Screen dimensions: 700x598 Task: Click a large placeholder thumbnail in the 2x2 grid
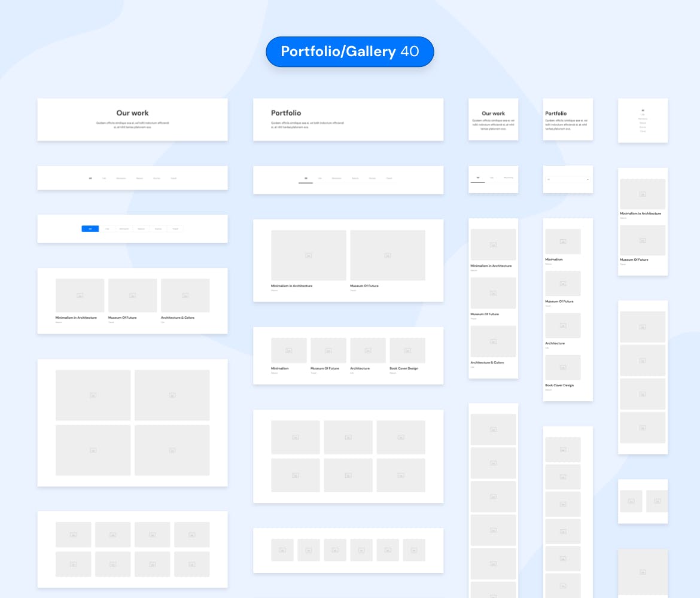click(172, 395)
